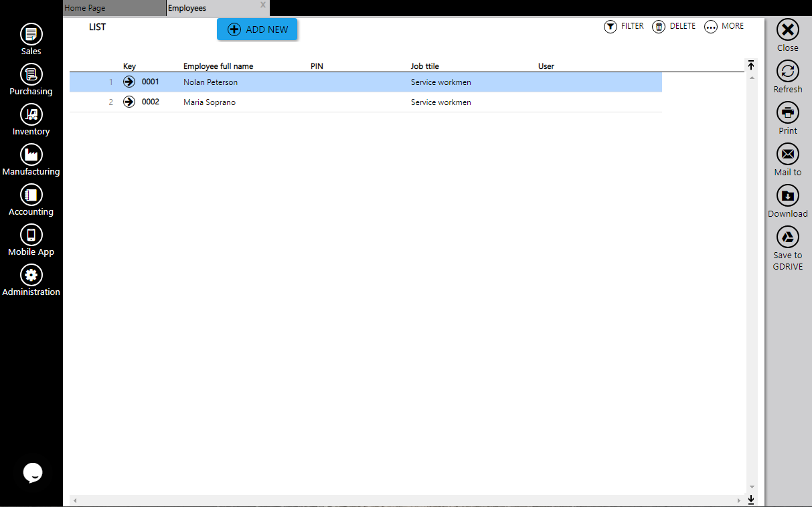Click Service workmen in Nolan Peterson row
This screenshot has height=507, width=812.
point(441,82)
